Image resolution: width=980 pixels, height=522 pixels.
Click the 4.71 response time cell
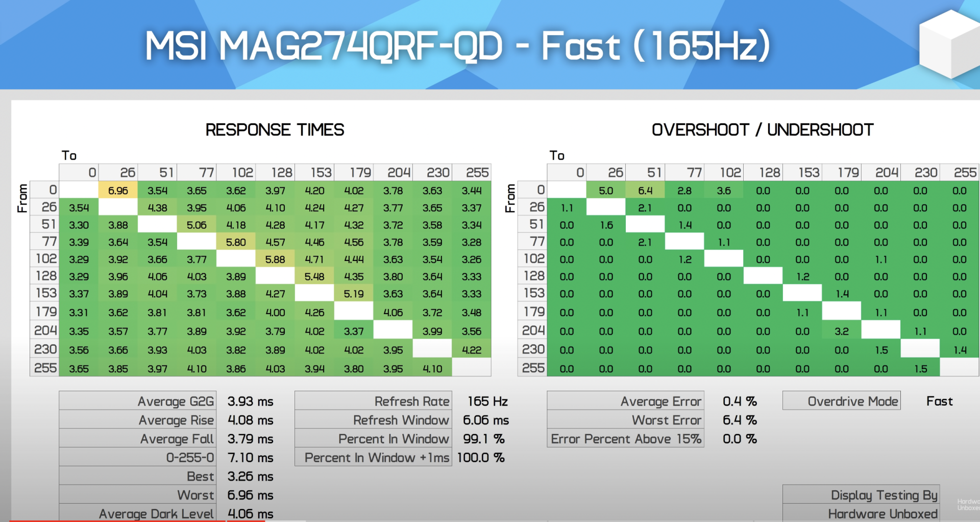314,259
